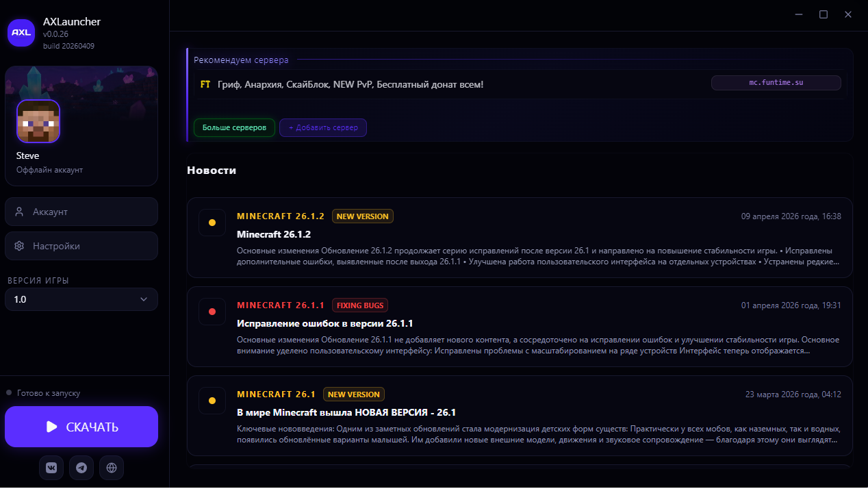This screenshot has width=868, height=489.
Task: Open the Аккаунт menu item
Action: pyautogui.click(x=81, y=212)
